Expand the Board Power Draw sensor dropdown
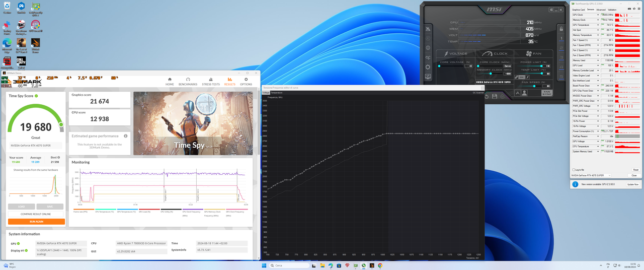 click(598, 86)
